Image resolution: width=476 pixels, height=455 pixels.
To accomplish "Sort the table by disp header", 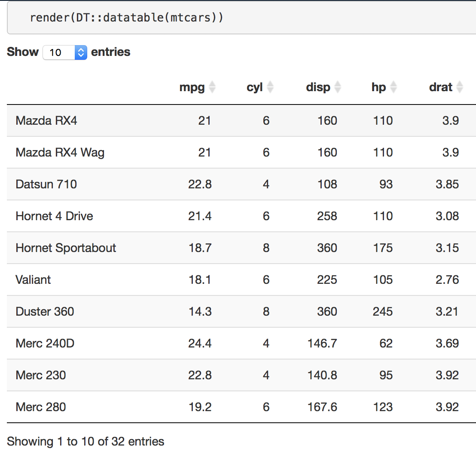I will pyautogui.click(x=318, y=87).
